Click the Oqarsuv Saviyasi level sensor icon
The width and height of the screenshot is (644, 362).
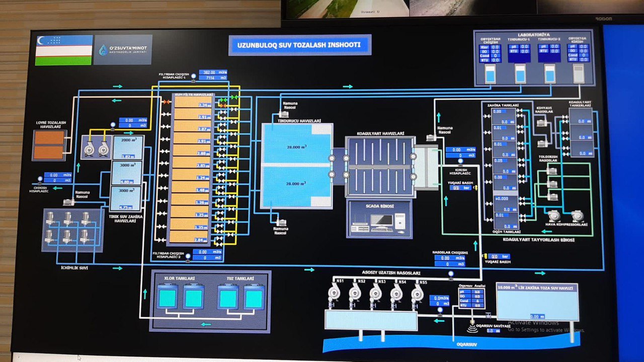point(472,327)
